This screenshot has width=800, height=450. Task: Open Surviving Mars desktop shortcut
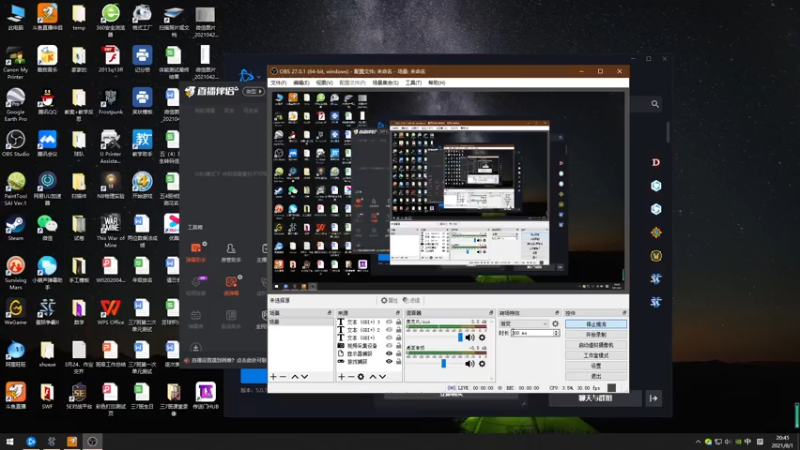[x=15, y=273]
